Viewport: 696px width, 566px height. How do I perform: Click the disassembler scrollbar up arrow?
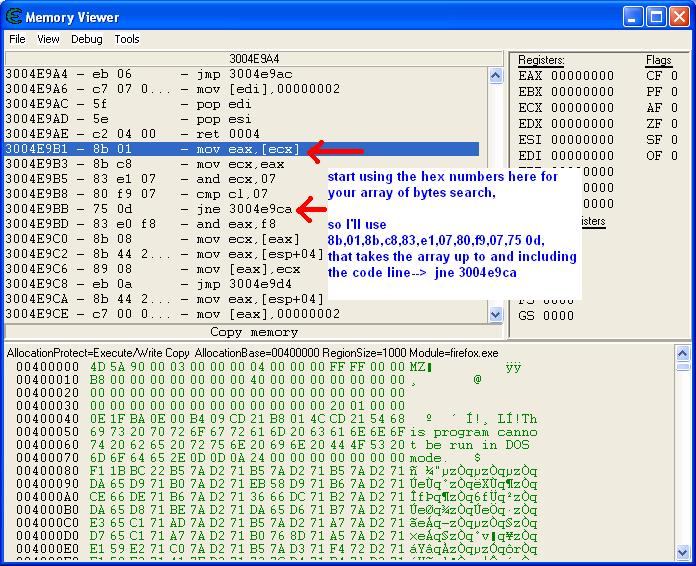click(495, 75)
